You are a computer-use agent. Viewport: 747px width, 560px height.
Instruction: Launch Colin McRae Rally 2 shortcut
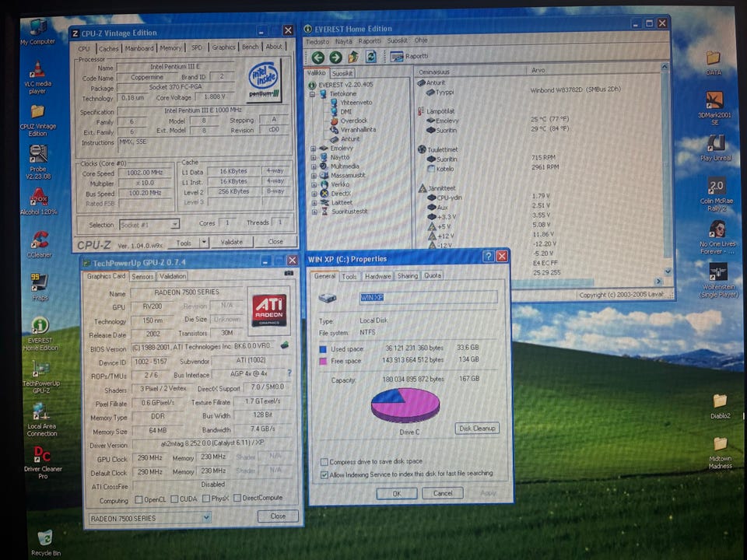[717, 194]
